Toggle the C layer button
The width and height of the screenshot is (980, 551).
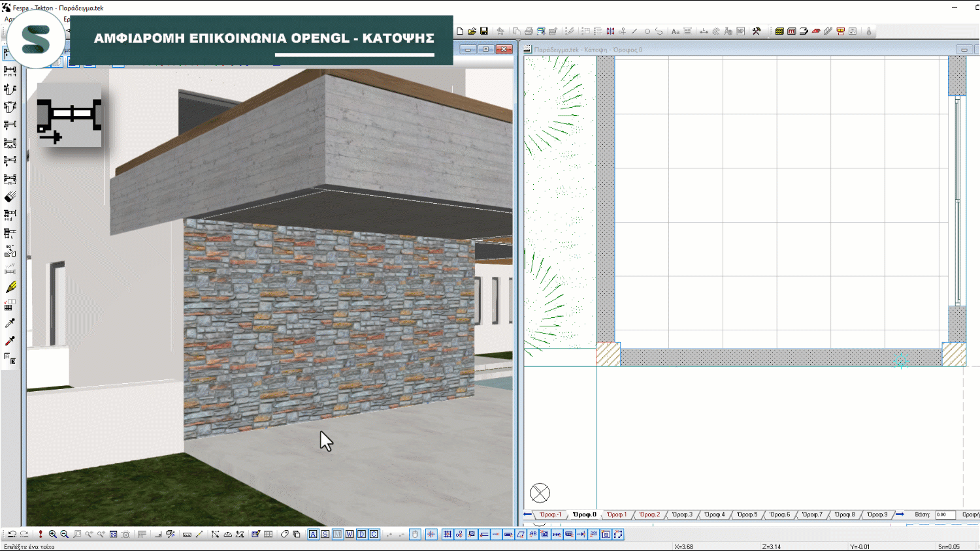374,534
